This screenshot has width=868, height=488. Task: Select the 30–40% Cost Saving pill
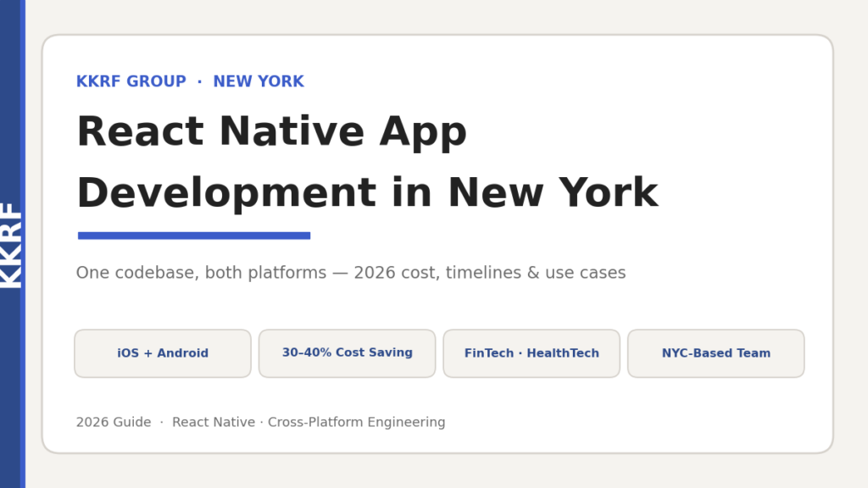click(x=347, y=353)
